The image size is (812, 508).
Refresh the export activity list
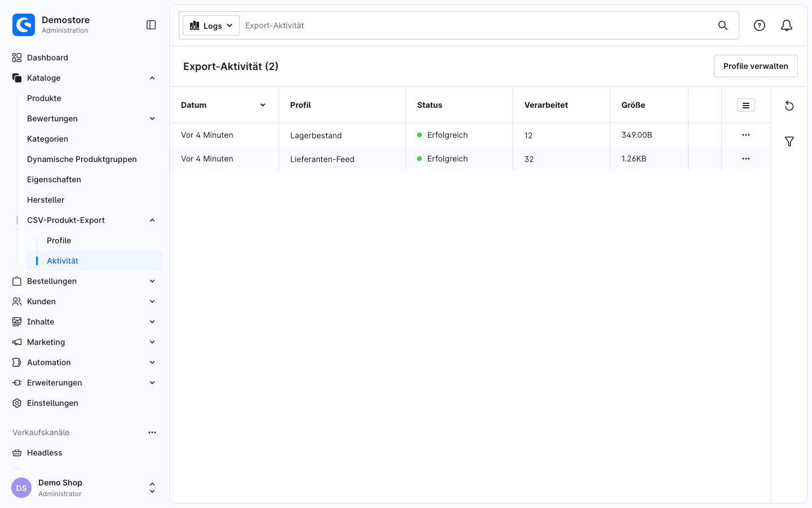[789, 106]
